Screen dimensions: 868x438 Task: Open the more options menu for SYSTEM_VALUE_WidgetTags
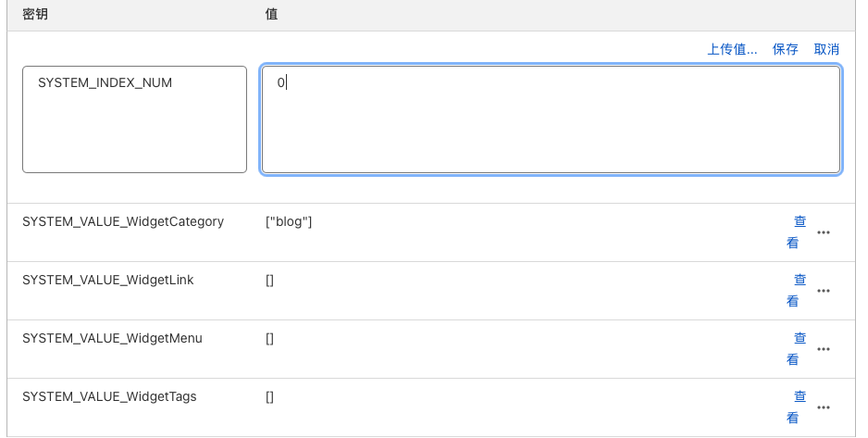[x=823, y=407]
